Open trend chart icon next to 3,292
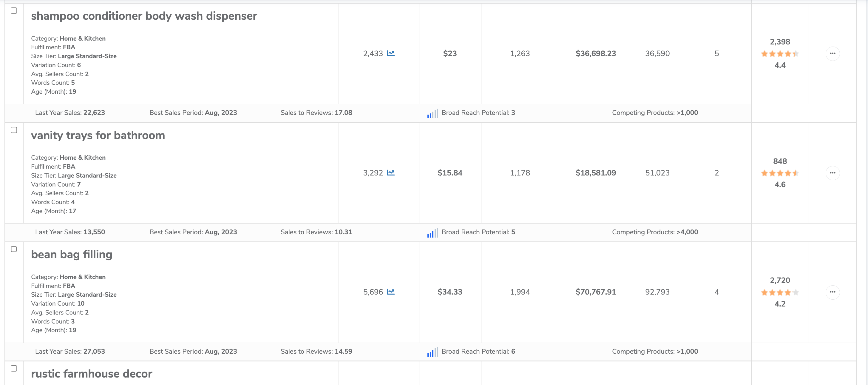This screenshot has width=868, height=385. (x=390, y=173)
